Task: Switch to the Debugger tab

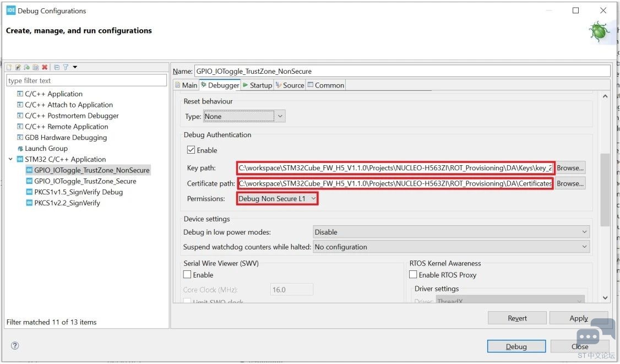Action: [x=220, y=85]
